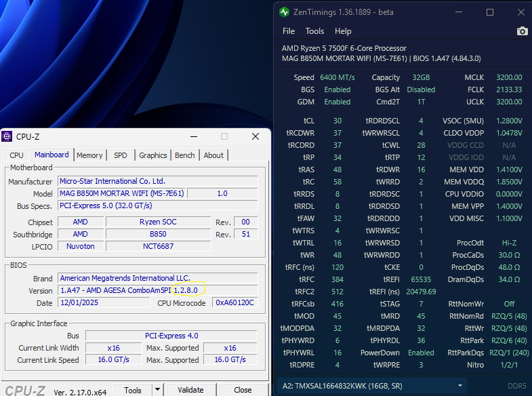This screenshot has height=396, width=532.
Task: Click the PowerDown value Enabled
Action: 421,353
